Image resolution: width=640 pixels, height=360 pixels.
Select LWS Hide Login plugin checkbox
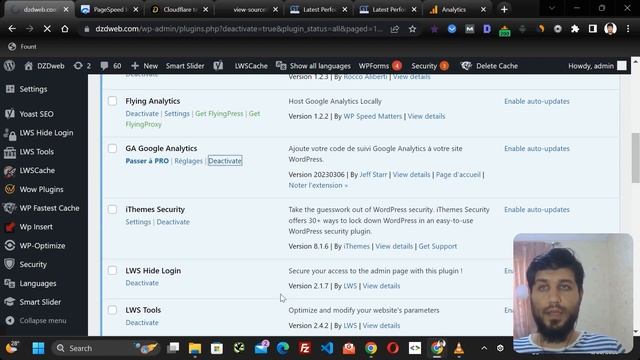tap(112, 270)
